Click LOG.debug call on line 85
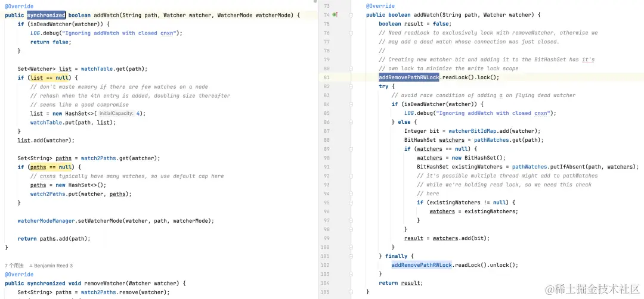 (x=480, y=113)
